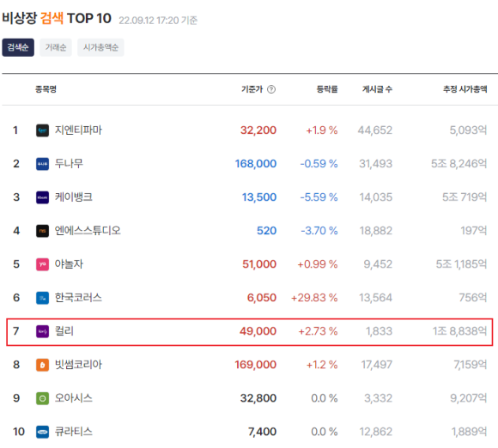Screen dimensions: 498x448
Task: Open the 야놀자 stock name
Action: point(69,264)
